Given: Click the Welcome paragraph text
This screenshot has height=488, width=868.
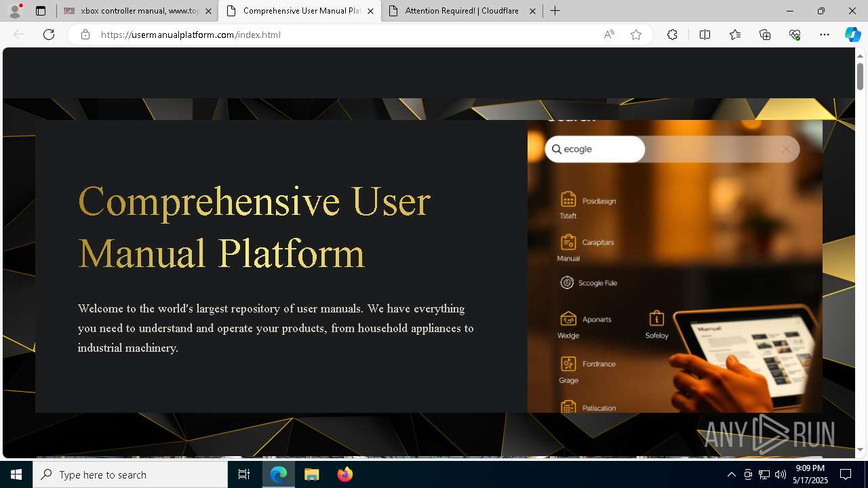Looking at the screenshot, I should point(276,328).
